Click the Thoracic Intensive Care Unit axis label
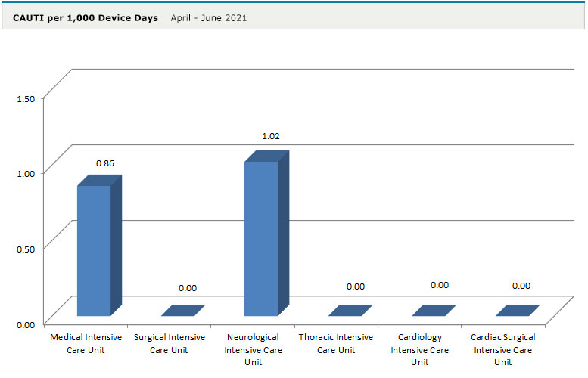Image resolution: width=588 pixels, height=378 pixels. pyautogui.click(x=336, y=343)
